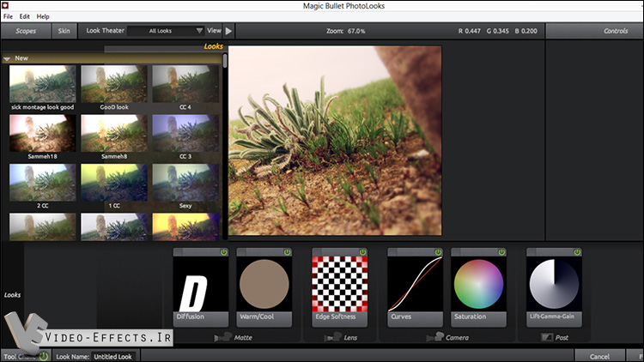Toggle the Tool Chain power button
Image resolution: width=644 pixels, height=362 pixels.
(44, 356)
